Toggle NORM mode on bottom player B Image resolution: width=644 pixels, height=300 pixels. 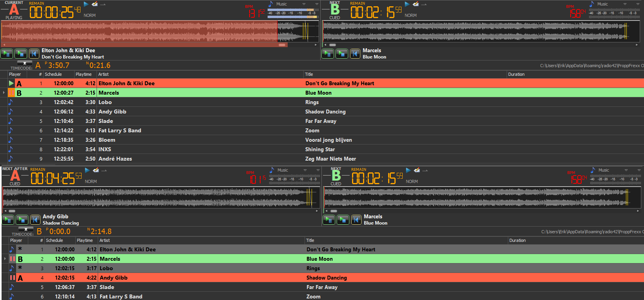coord(412,181)
